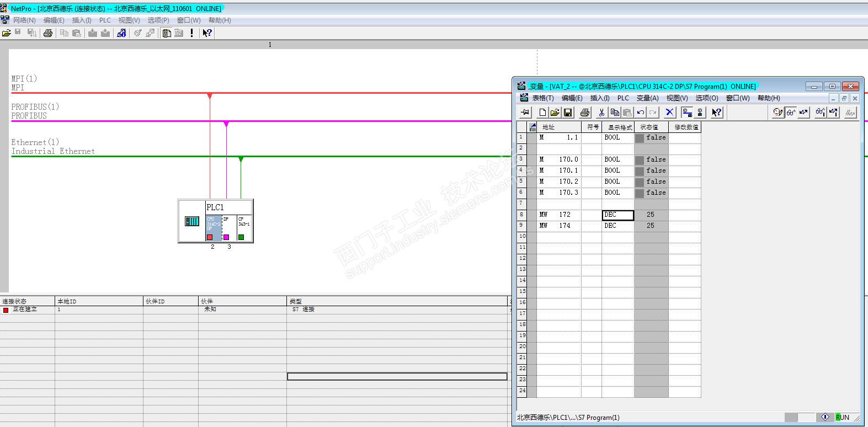Click the Cut scissors icon in variable window
Screen dimensions: 868x427
tap(601, 113)
